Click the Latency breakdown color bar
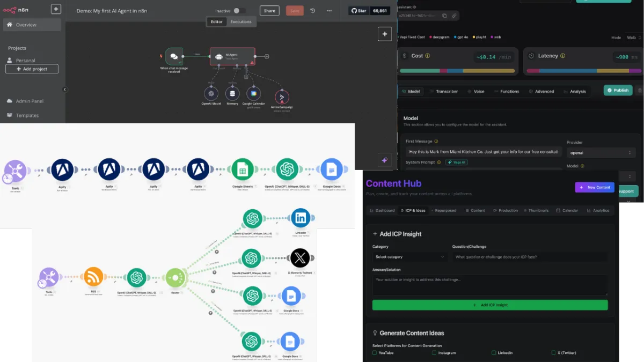644x362 pixels. [584, 70]
